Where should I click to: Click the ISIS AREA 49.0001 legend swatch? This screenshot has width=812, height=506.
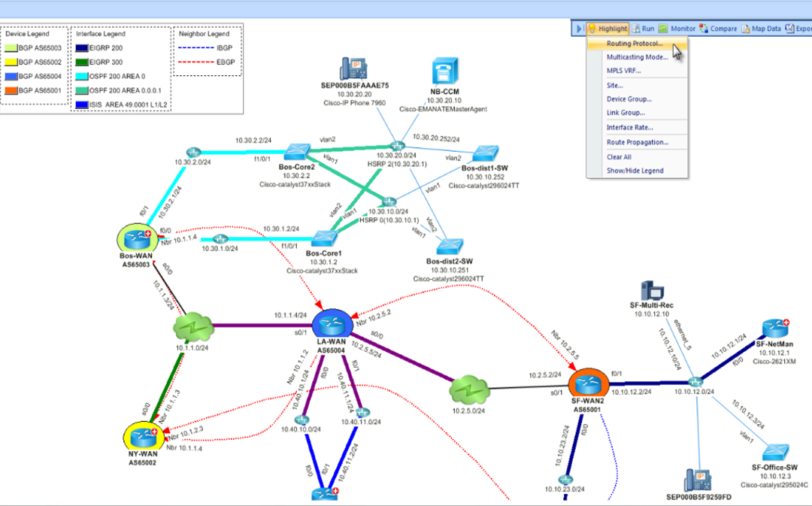pos(82,105)
